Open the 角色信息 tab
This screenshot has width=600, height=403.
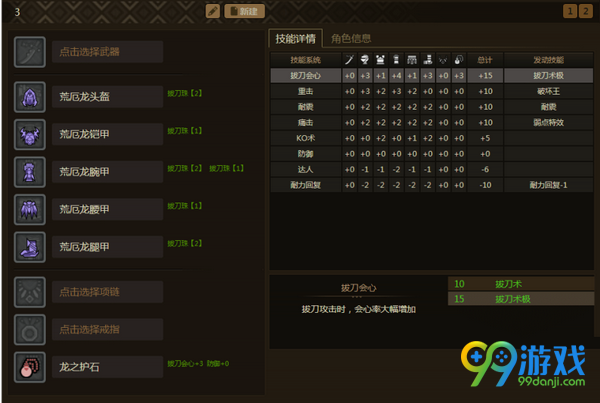click(351, 38)
